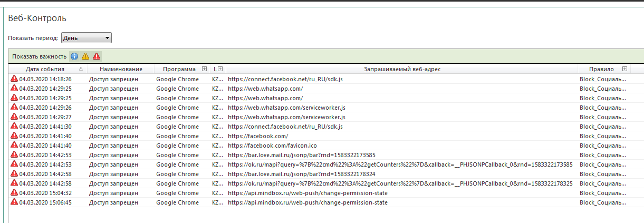Select the https://facebook.com/ URL row
This screenshot has height=223, width=644.
point(258,136)
